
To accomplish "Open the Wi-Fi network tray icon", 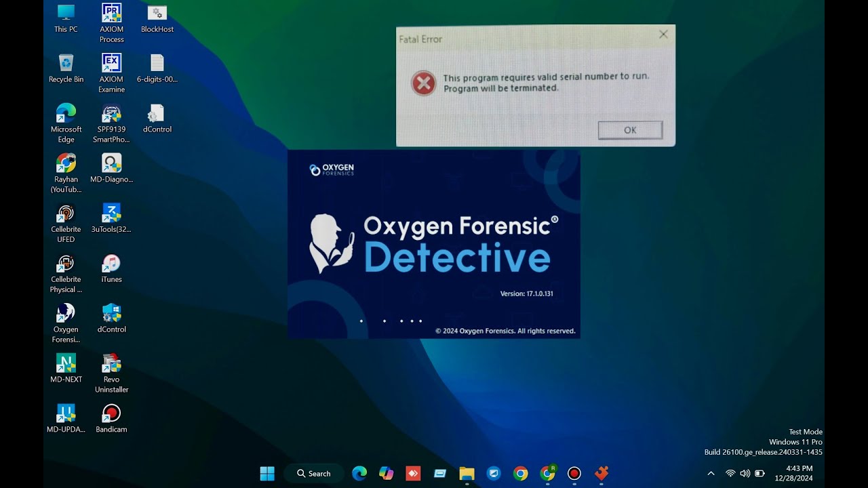I will point(730,473).
